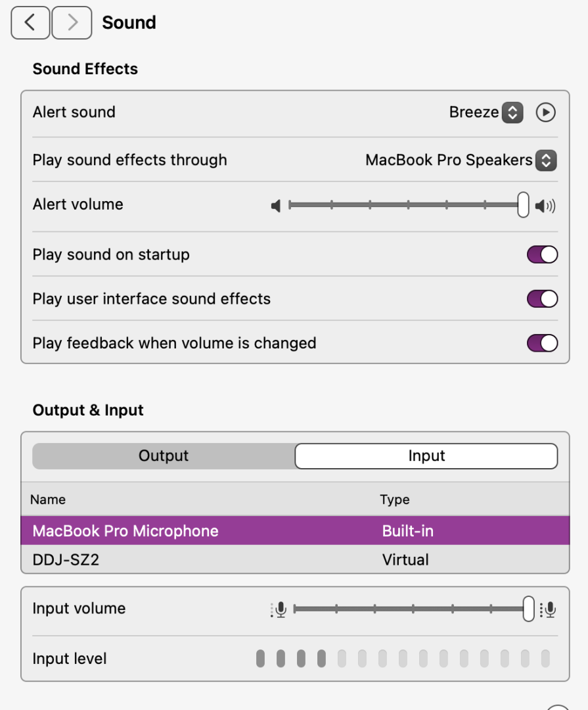Click the loud microphone icon for Input volume
This screenshot has height=710, width=588.
(x=548, y=609)
